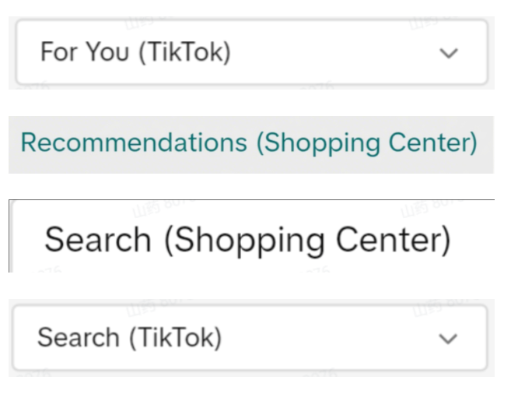Expand the Search (TikTok) combo box arrow

(x=449, y=339)
